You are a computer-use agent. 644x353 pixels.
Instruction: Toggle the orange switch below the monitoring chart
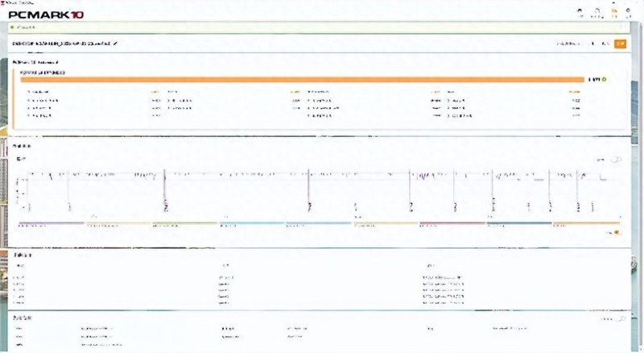[617, 232]
